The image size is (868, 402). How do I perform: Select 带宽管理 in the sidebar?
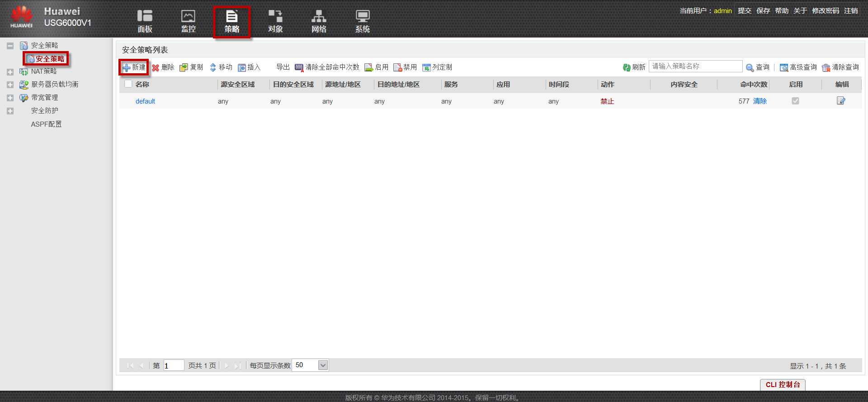(44, 97)
